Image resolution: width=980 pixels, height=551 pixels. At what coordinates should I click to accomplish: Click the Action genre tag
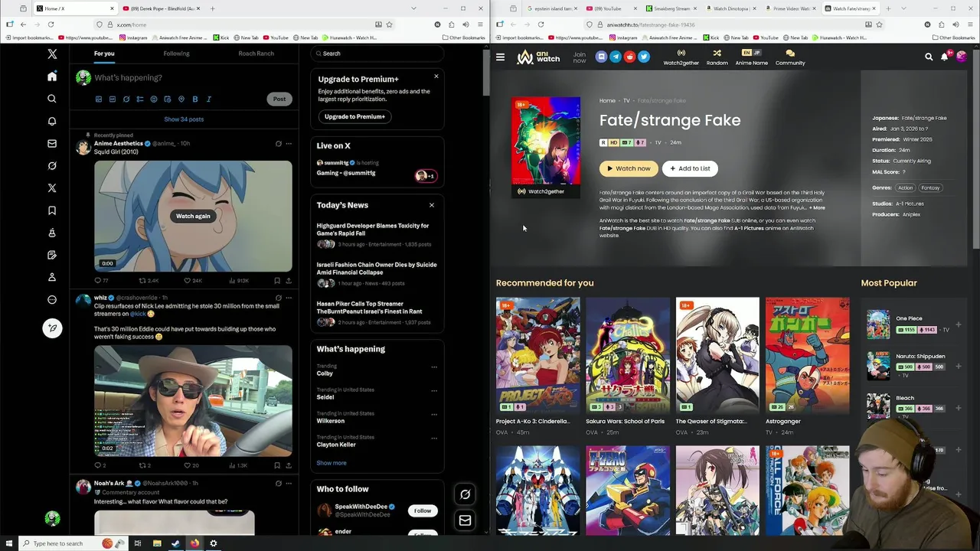[906, 187]
